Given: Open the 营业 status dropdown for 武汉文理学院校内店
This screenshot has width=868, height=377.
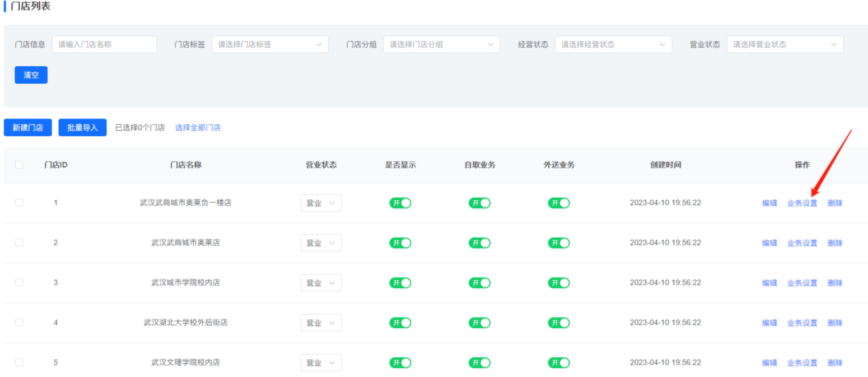Looking at the screenshot, I should (321, 363).
